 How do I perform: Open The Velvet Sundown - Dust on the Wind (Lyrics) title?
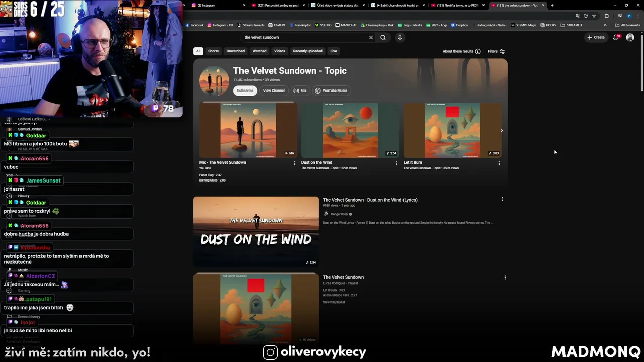point(370,200)
